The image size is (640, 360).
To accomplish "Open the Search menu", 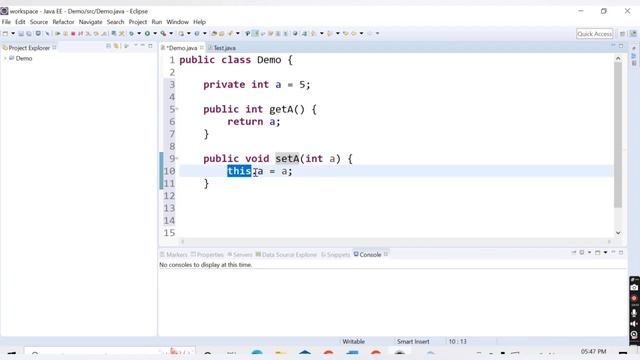I will pos(116,22).
